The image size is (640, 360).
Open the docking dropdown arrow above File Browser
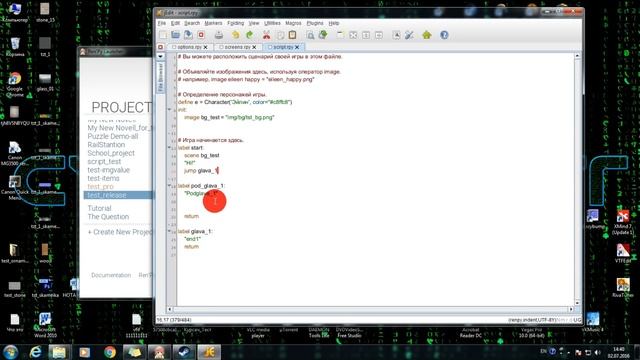(160, 56)
